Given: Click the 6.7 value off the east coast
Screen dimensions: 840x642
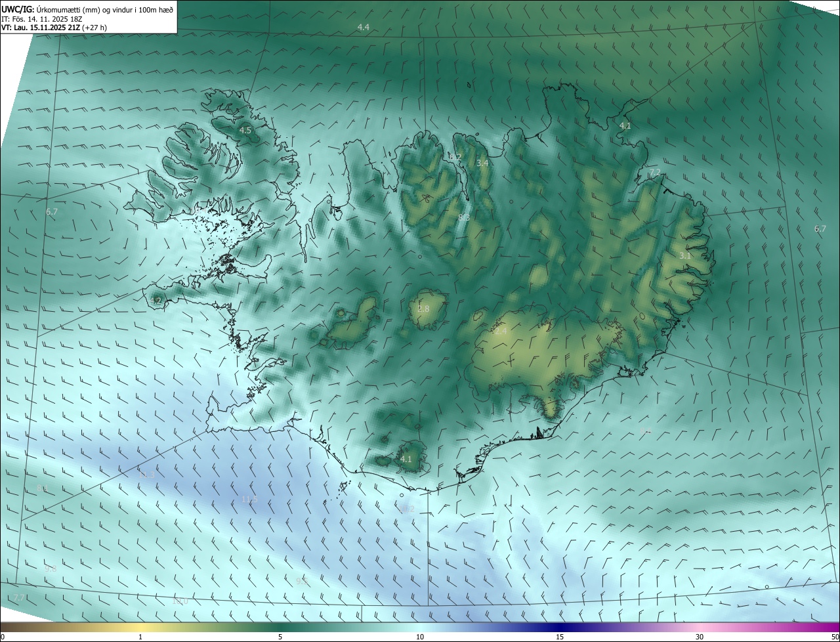Looking at the screenshot, I should pos(820,228).
